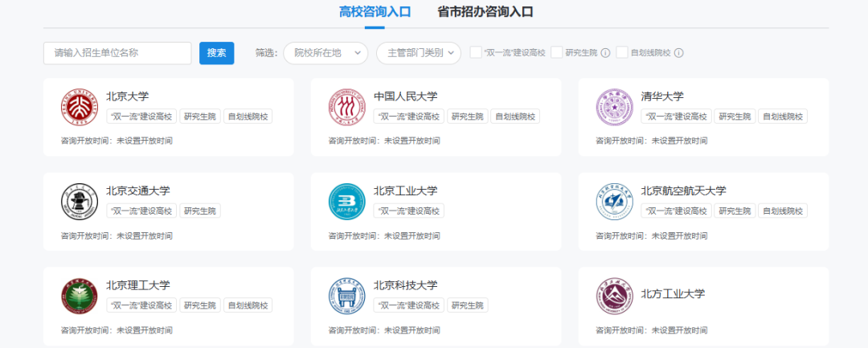The width and height of the screenshot is (868, 348).
Task: Switch to the 高校咨询入口 tab
Action: click(375, 11)
